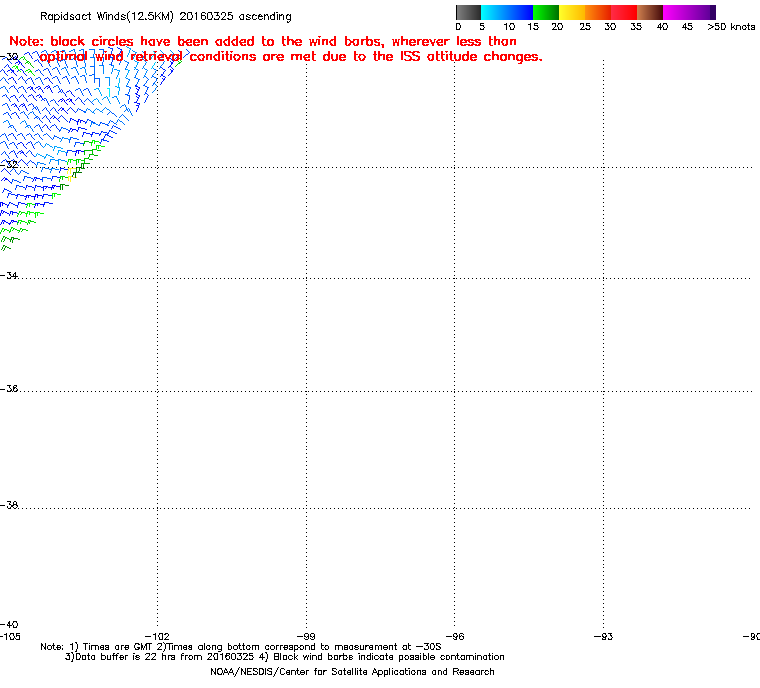
Task: Click the '-36' latitude axis label
Action: [x=9, y=389]
